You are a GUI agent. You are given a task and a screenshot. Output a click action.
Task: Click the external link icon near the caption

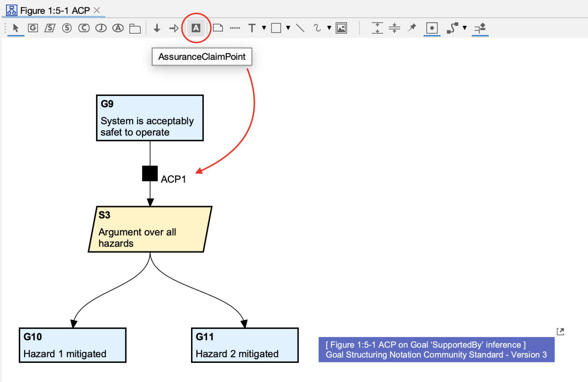pos(560,331)
